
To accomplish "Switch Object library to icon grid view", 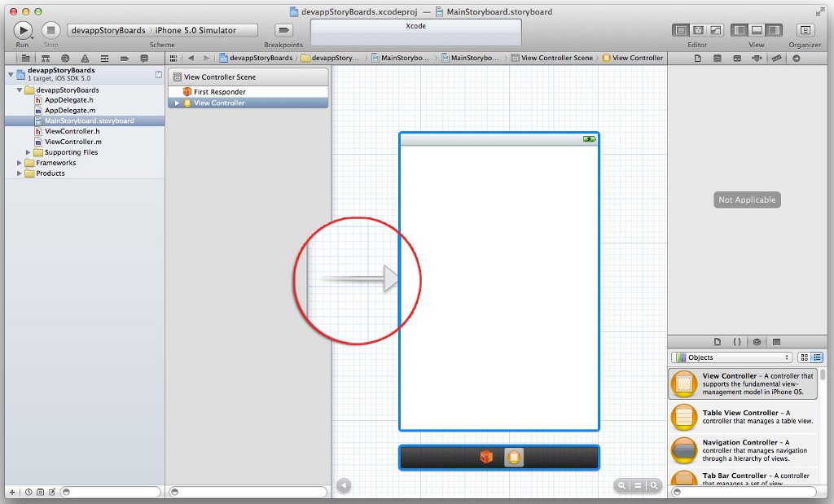I will 804,357.
